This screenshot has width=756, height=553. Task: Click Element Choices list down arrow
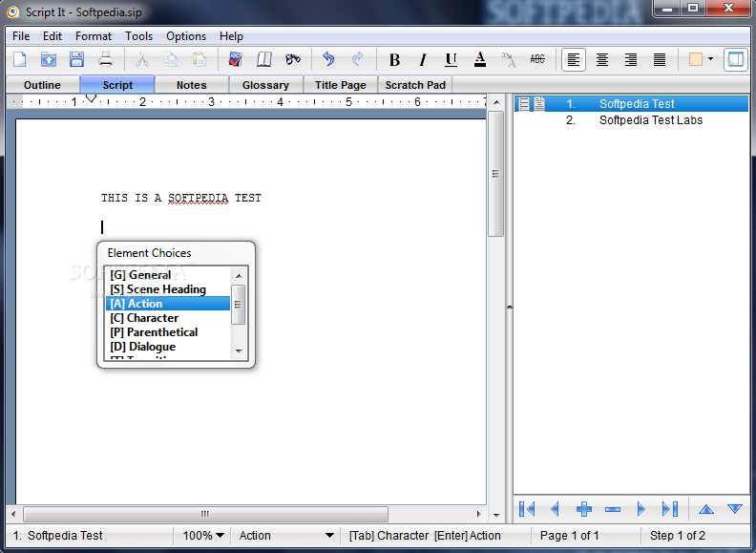(239, 351)
